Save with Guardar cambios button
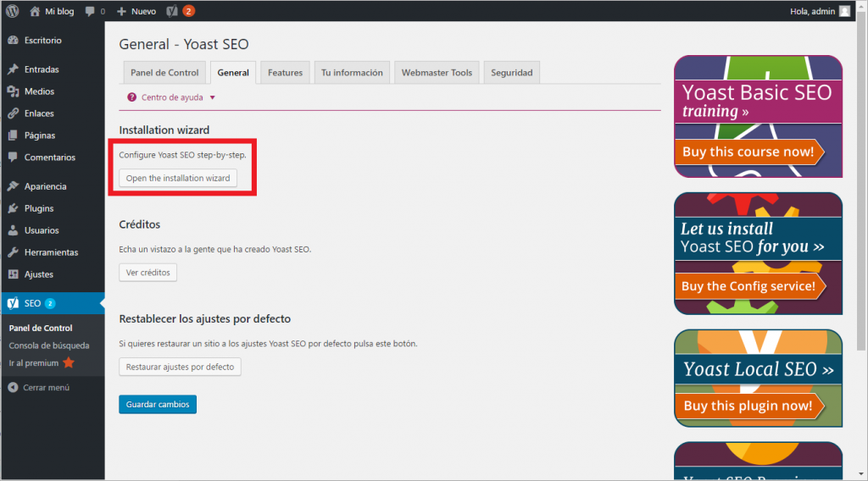Image resolution: width=868 pixels, height=481 pixels. pos(158,404)
